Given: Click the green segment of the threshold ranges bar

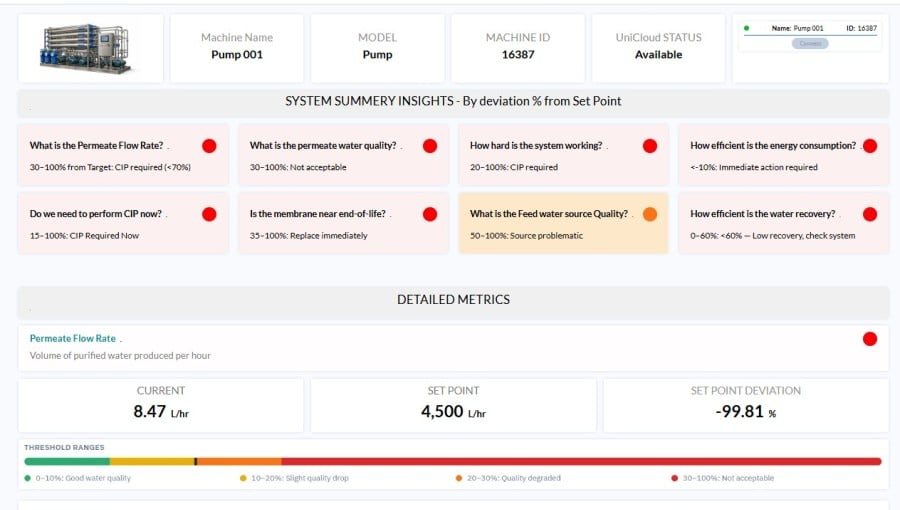Looking at the screenshot, I should [x=66, y=461].
